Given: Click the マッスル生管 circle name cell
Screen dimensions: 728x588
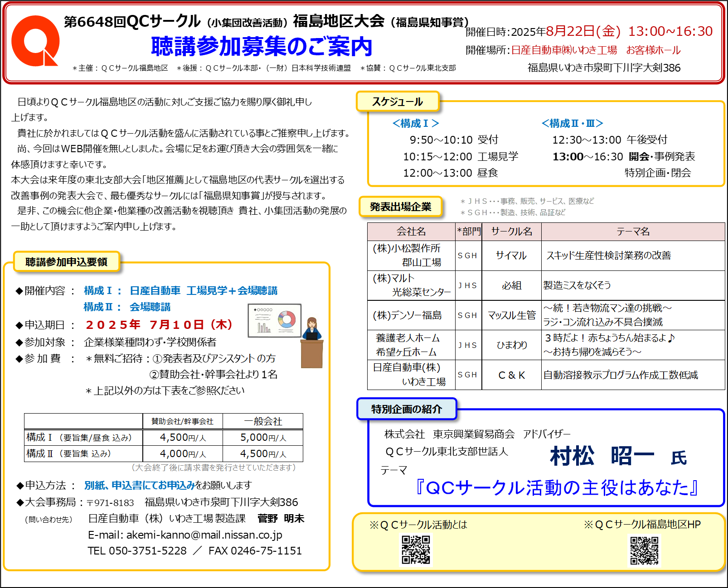Looking at the screenshot, I should point(512,315).
